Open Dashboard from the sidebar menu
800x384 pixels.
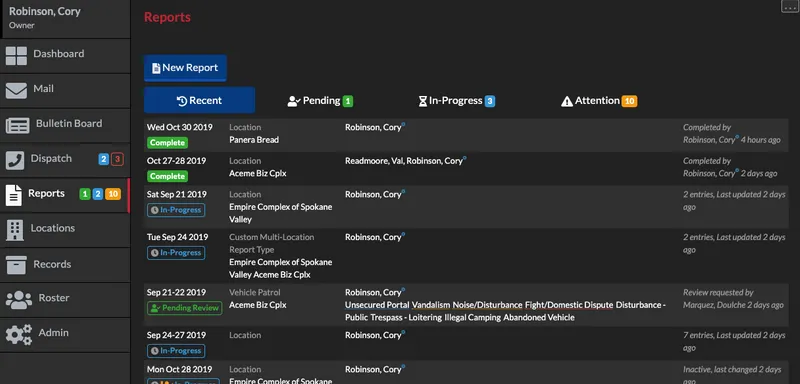click(65, 56)
